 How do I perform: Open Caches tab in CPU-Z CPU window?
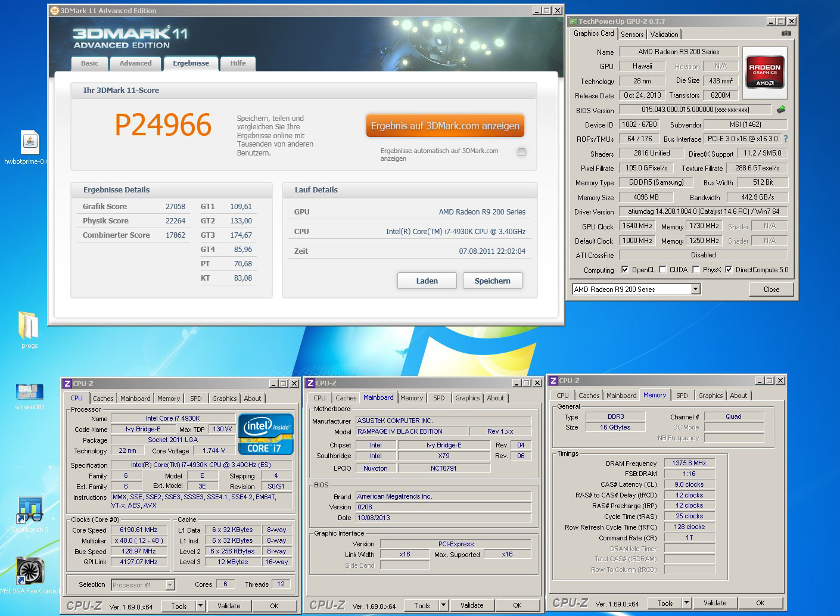click(102, 399)
